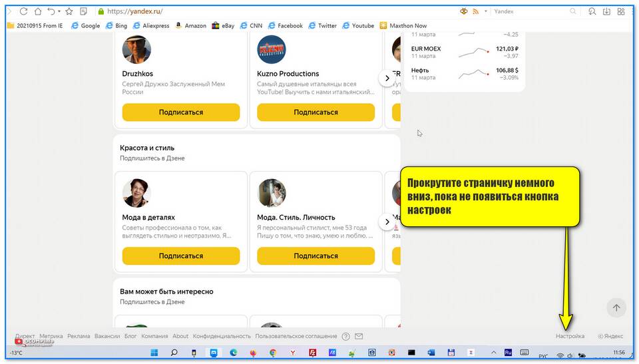
Task: Open the Конфиденциальность footer link
Action: tap(222, 336)
